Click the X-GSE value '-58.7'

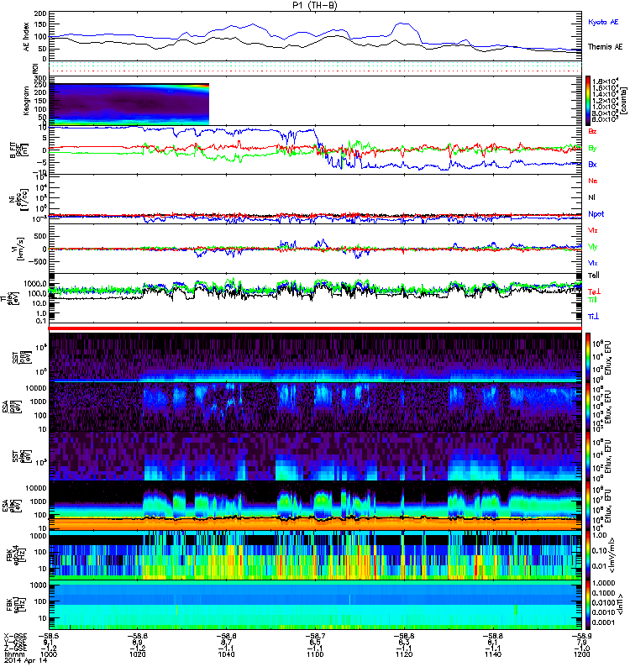click(315, 637)
